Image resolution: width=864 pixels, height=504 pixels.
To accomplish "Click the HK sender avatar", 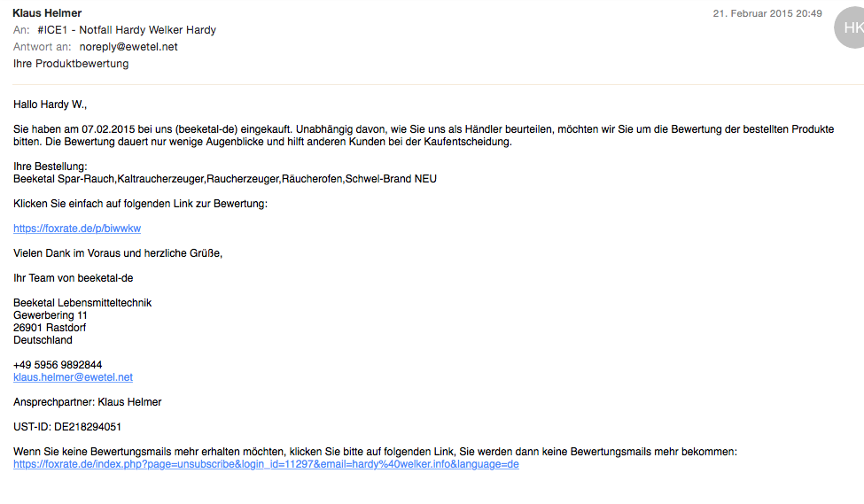I will (851, 28).
